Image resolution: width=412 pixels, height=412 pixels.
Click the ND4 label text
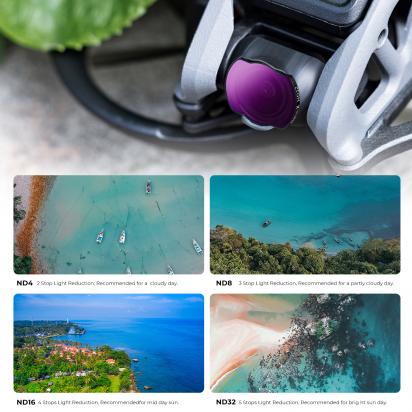(x=25, y=283)
